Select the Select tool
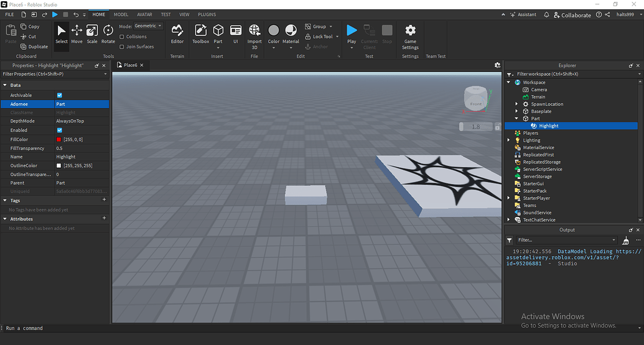Viewport: 644px width, 345px height. (61, 34)
